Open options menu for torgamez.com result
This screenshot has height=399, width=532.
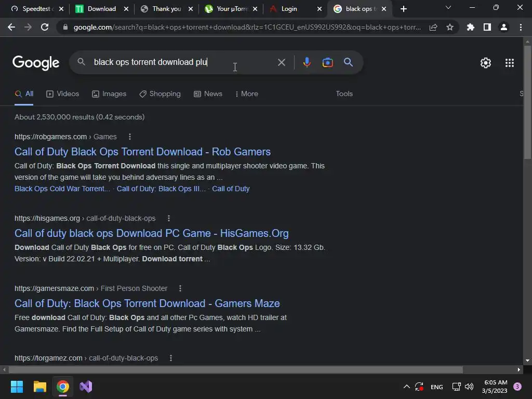(x=171, y=358)
